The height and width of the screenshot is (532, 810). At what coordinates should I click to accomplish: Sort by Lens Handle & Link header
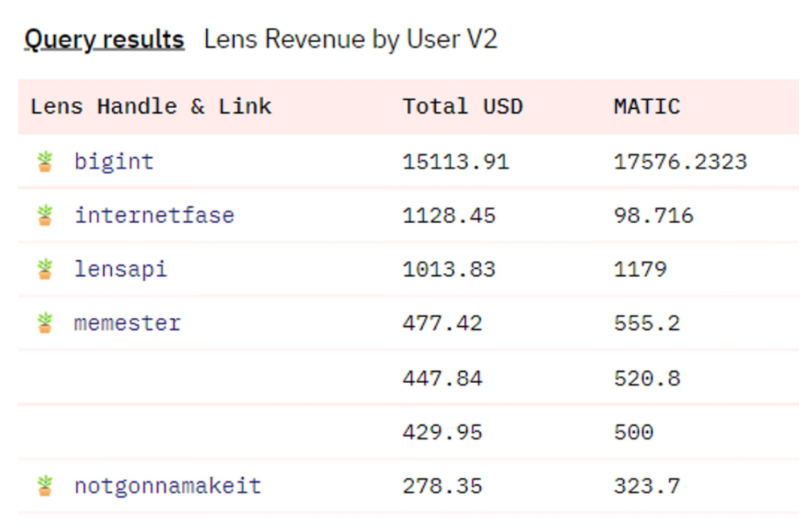tap(151, 107)
